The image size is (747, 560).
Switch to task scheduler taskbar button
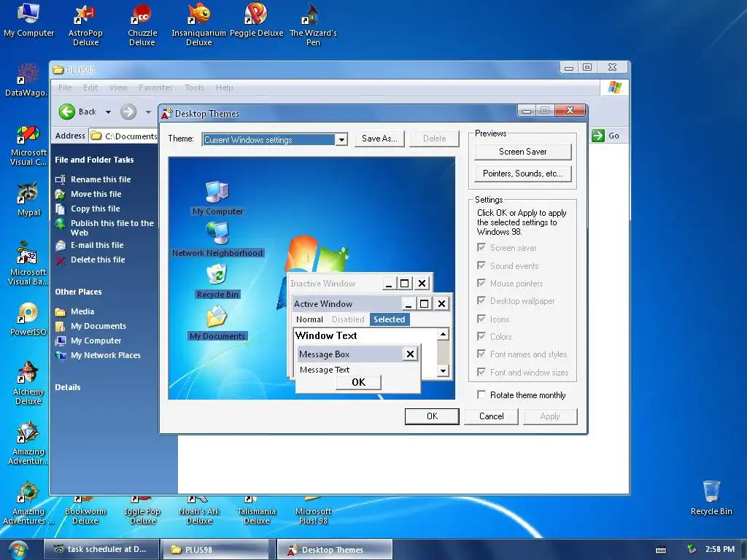101,549
